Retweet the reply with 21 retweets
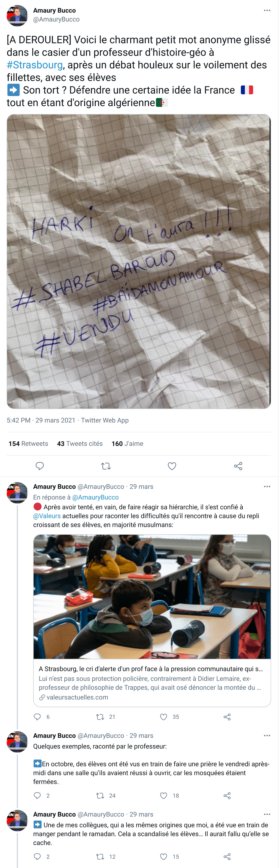 pos(100,717)
